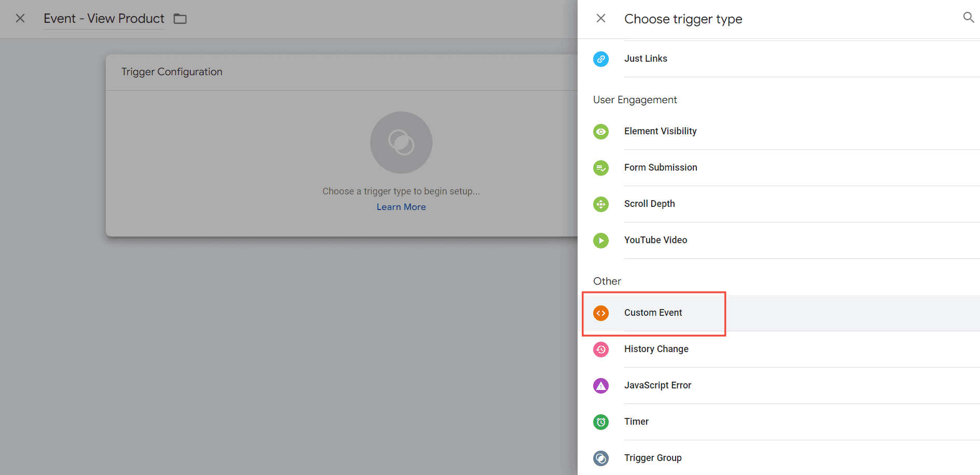Click the Form Submission icon
Viewport: 980px width, 475px height.
tap(601, 168)
